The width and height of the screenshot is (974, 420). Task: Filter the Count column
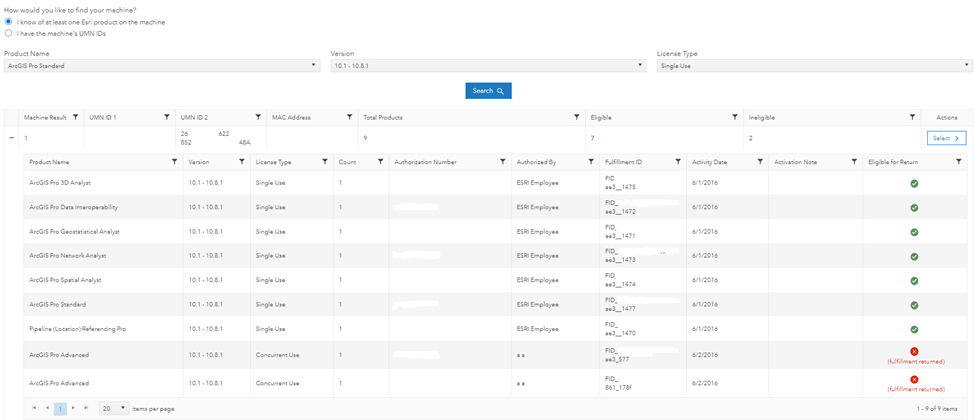[380, 162]
